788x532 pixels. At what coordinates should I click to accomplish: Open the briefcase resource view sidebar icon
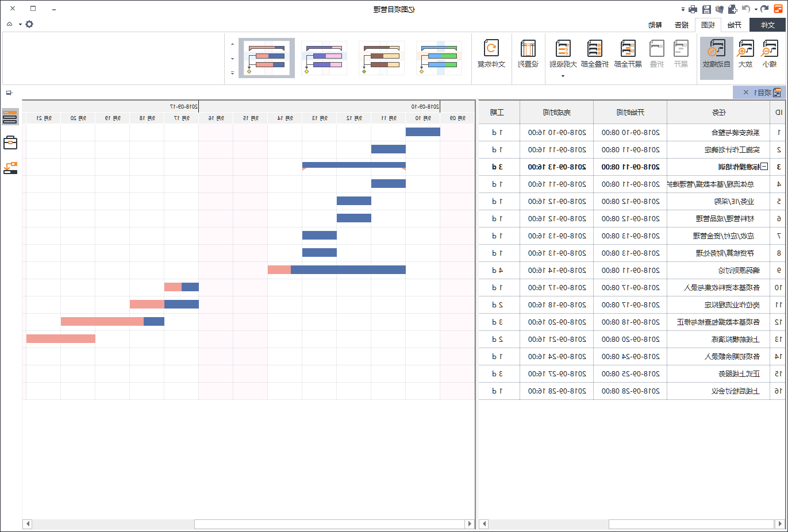point(10,142)
